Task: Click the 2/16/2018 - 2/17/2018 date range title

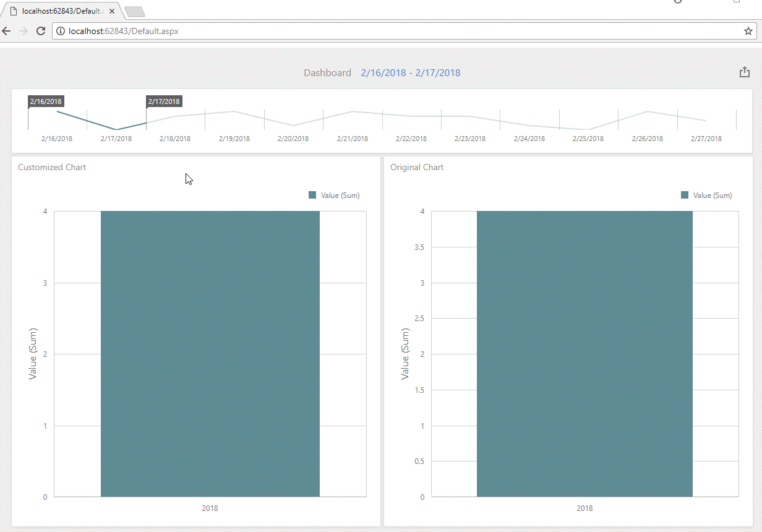Action: pyautogui.click(x=411, y=73)
